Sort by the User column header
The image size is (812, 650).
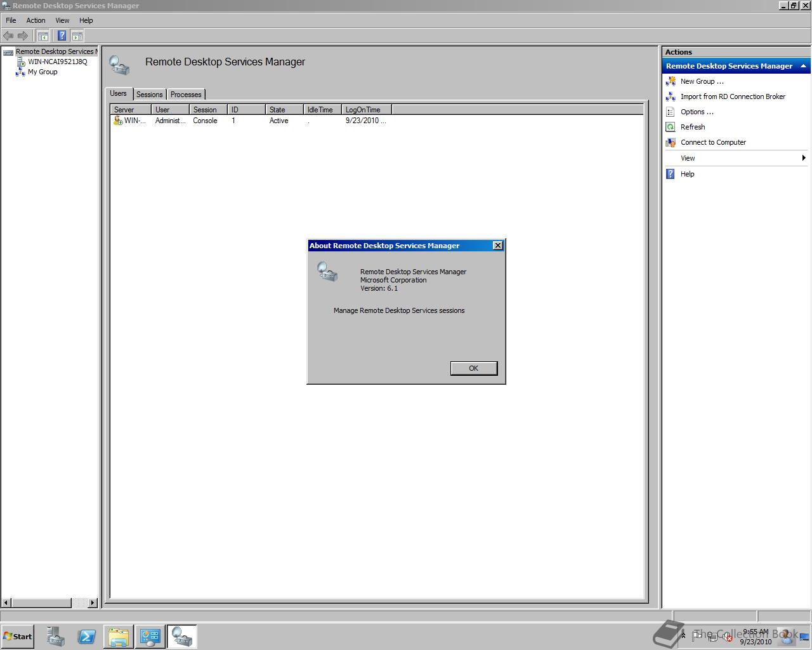coord(170,110)
